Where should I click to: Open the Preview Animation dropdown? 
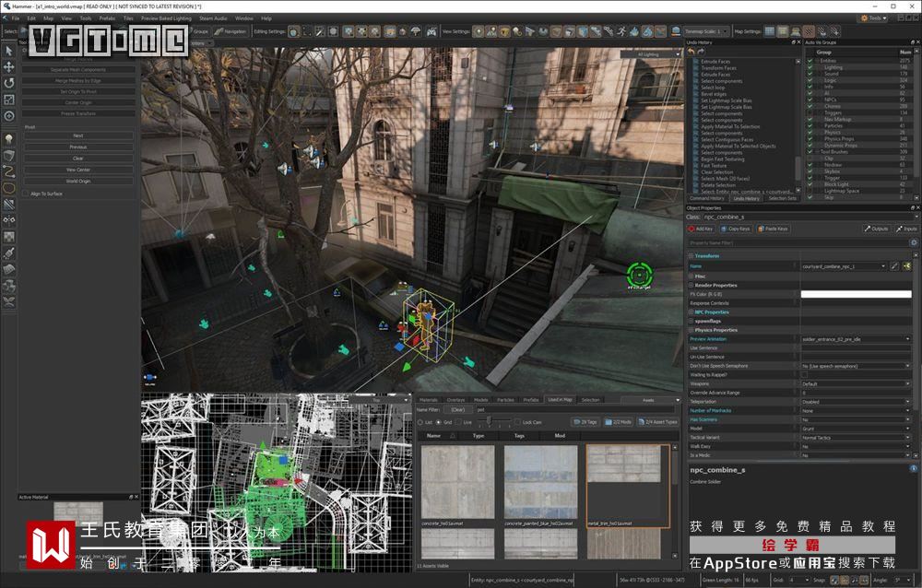click(x=857, y=339)
